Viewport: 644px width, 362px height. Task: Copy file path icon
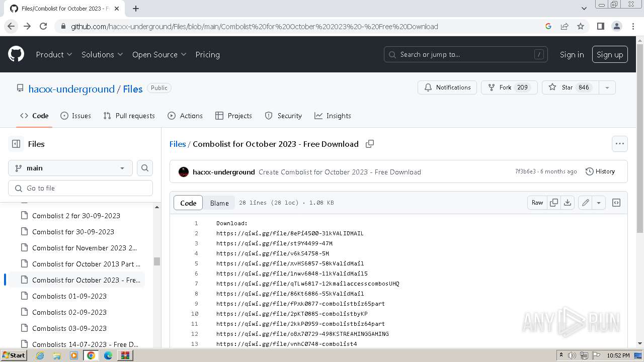(370, 144)
